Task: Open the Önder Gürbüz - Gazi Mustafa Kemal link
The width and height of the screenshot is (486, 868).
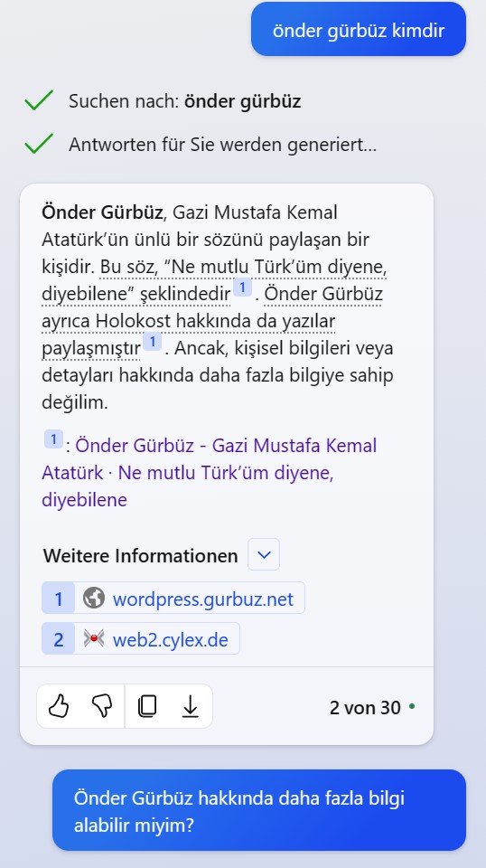Action: click(x=209, y=473)
